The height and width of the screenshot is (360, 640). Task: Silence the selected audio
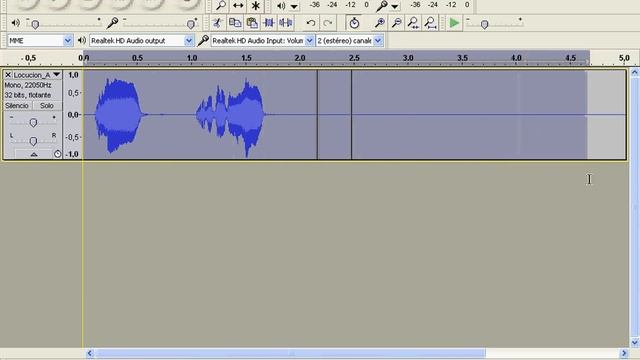[x=286, y=23]
